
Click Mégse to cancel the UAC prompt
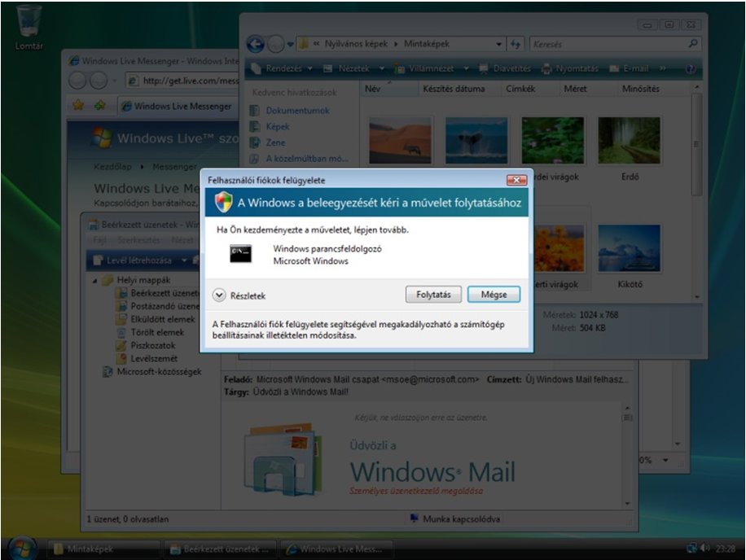[494, 295]
